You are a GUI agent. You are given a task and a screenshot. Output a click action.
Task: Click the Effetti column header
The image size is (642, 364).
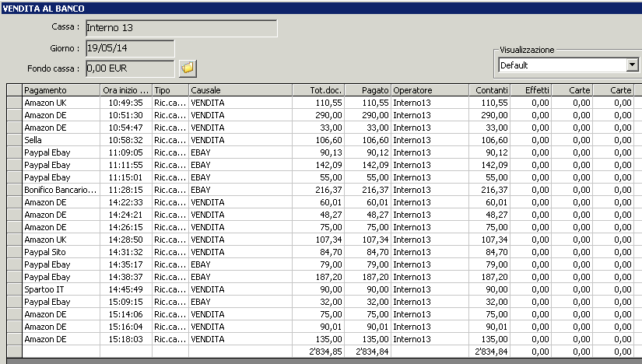531,90
